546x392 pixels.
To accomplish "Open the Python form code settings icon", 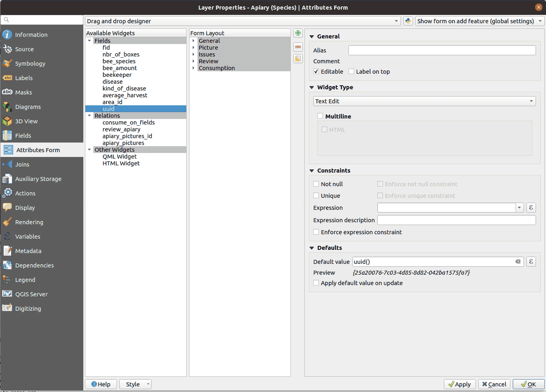I will coord(408,21).
